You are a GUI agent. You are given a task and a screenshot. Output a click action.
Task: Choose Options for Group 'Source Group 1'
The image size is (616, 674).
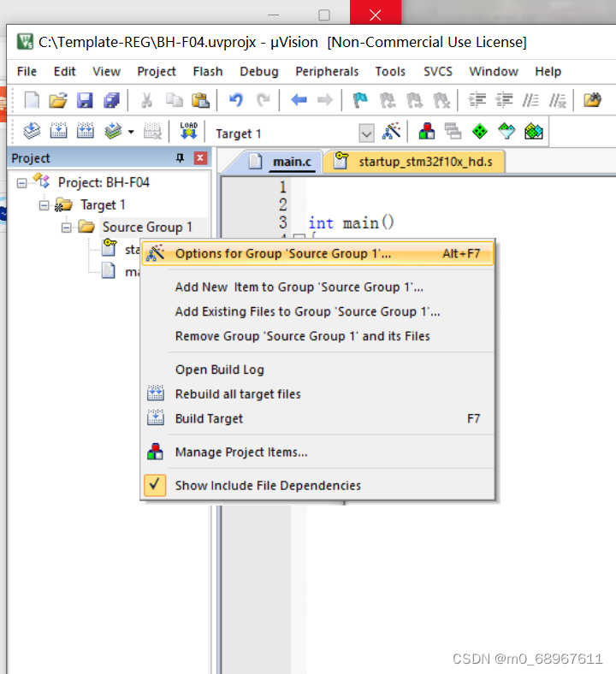click(x=317, y=254)
